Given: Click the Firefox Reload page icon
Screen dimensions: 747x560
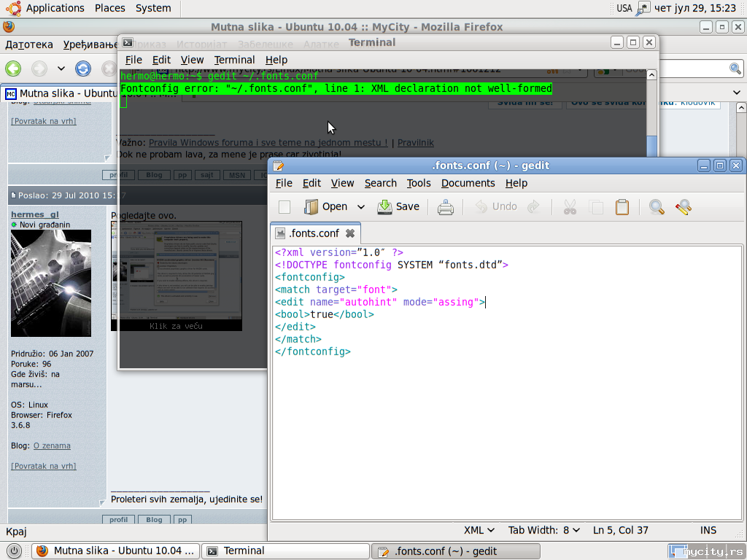Looking at the screenshot, I should click(83, 69).
